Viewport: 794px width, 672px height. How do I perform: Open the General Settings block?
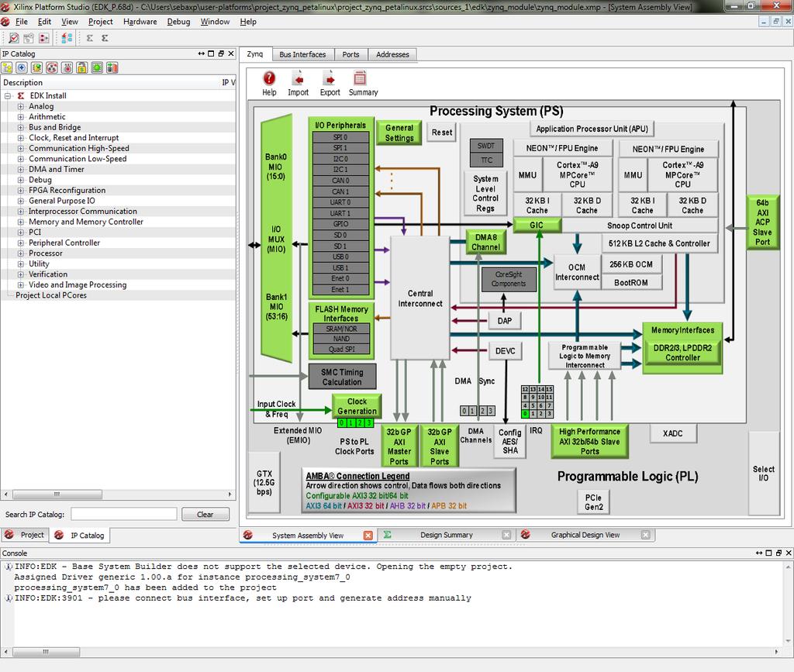(x=399, y=133)
